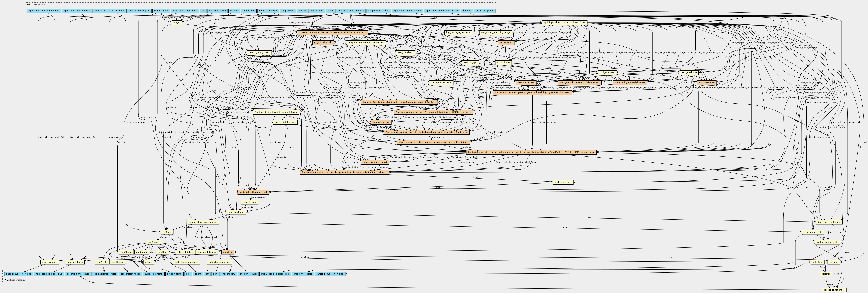Select the add_checksum_sqn node
The image size is (868, 293).
(219, 262)
